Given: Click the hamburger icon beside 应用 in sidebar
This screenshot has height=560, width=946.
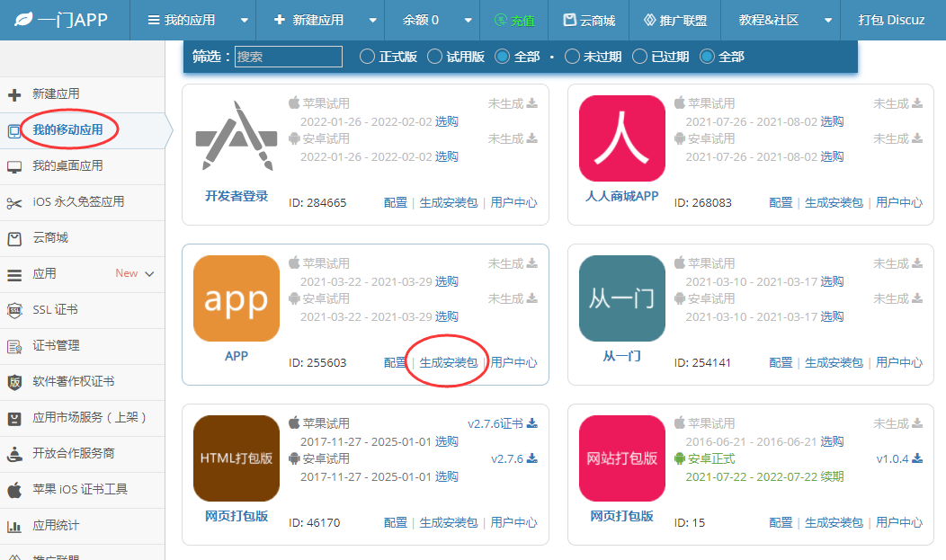Looking at the screenshot, I should (x=13, y=275).
